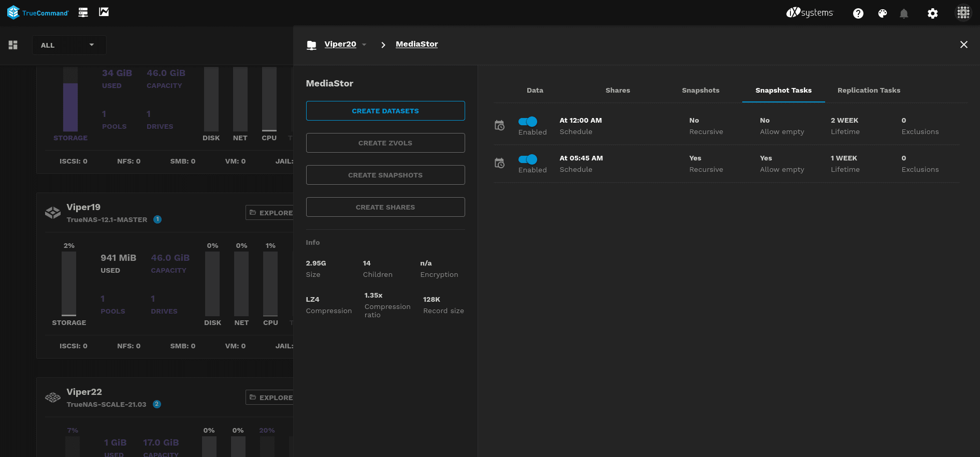Open the alerts bell icon
The height and width of the screenshot is (457, 980).
click(x=904, y=13)
